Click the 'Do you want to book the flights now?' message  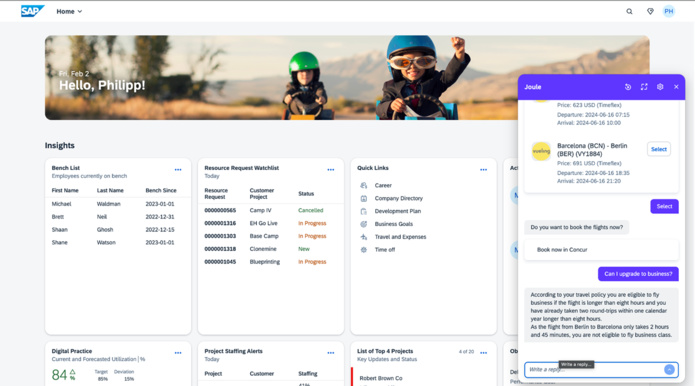click(576, 227)
